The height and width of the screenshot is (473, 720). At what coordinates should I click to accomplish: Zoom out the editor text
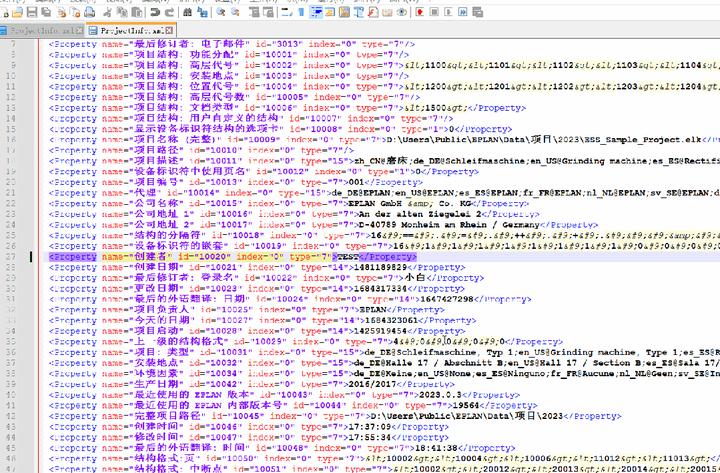[235, 12]
